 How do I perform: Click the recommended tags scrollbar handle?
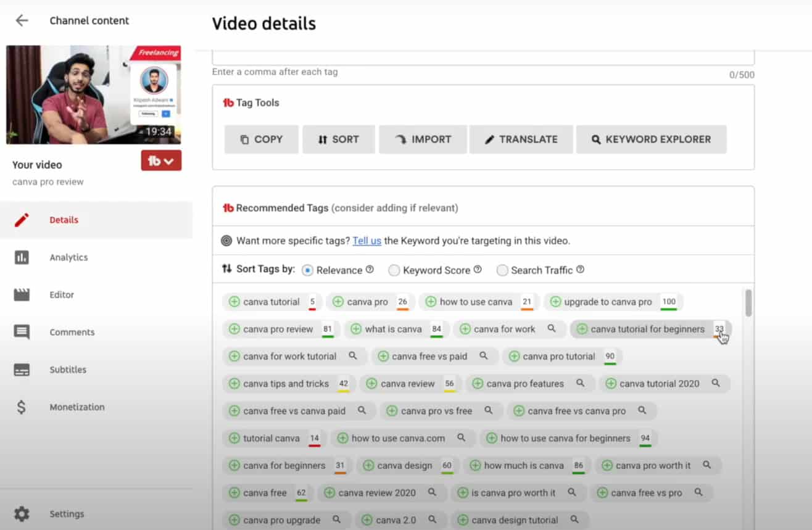click(748, 303)
